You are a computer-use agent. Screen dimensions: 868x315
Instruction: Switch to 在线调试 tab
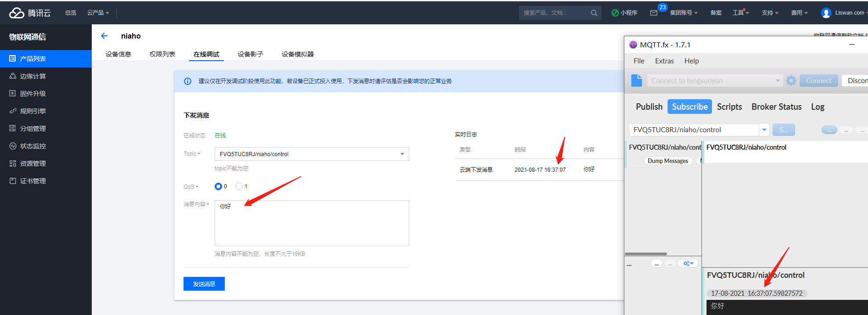(206, 54)
